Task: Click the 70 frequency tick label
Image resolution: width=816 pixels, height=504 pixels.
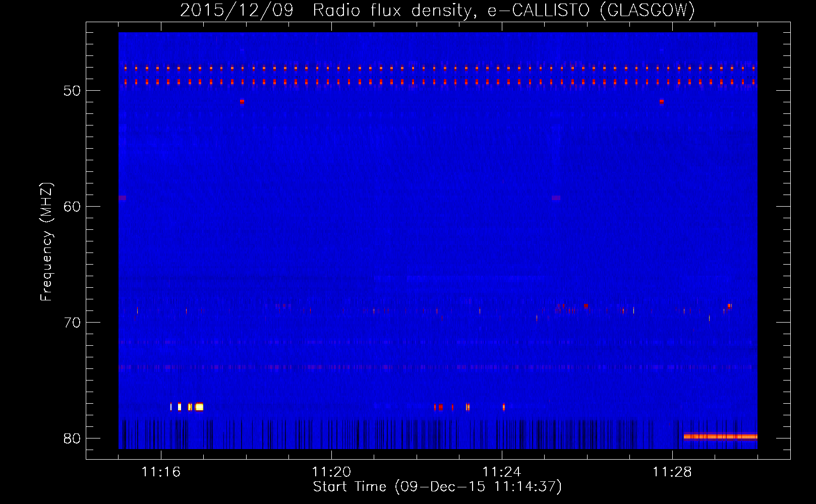Action: pos(72,323)
